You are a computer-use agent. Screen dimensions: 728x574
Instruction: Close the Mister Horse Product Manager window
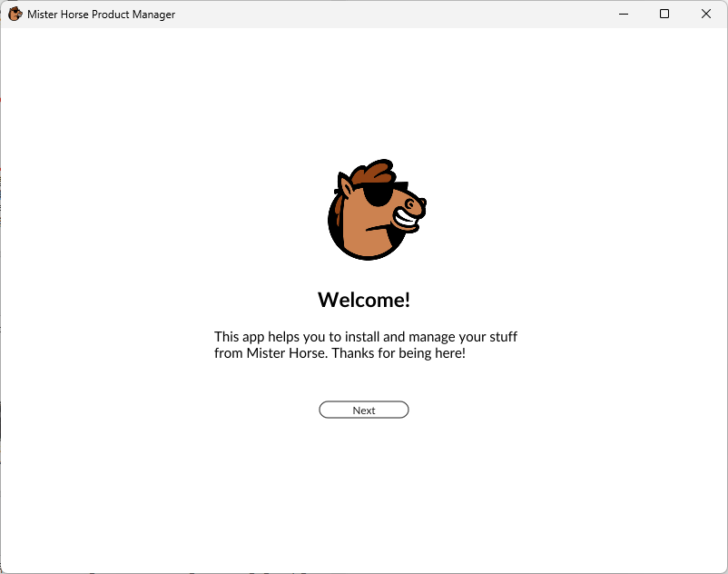point(706,14)
